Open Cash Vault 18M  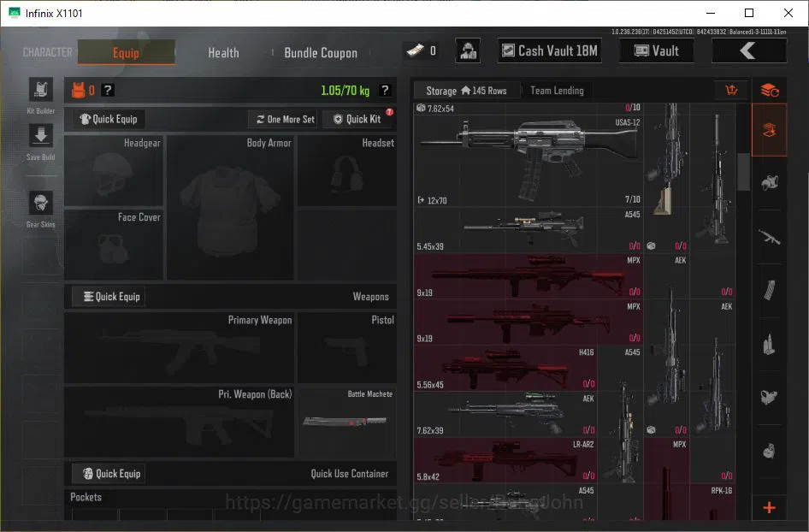[x=550, y=50]
